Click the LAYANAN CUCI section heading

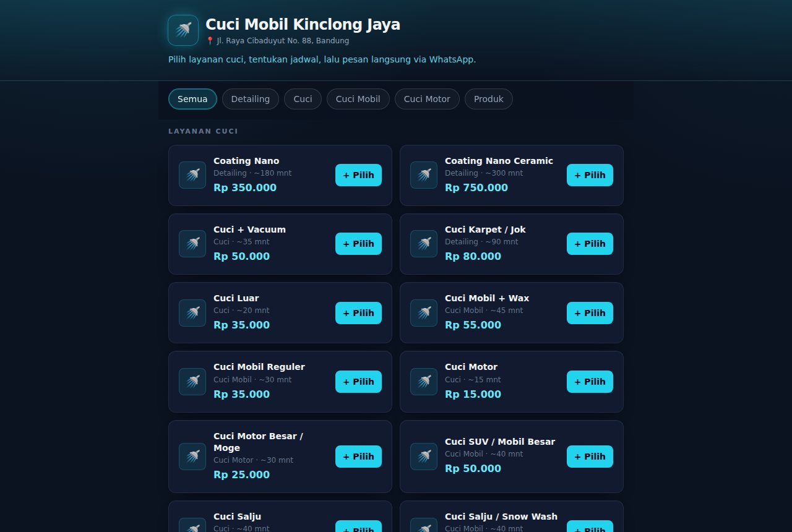pos(203,131)
